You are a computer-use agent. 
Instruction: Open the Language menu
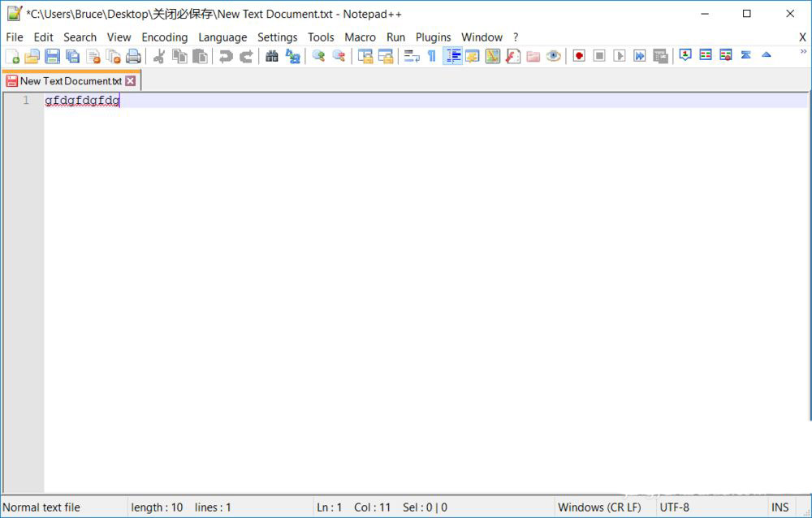click(222, 37)
